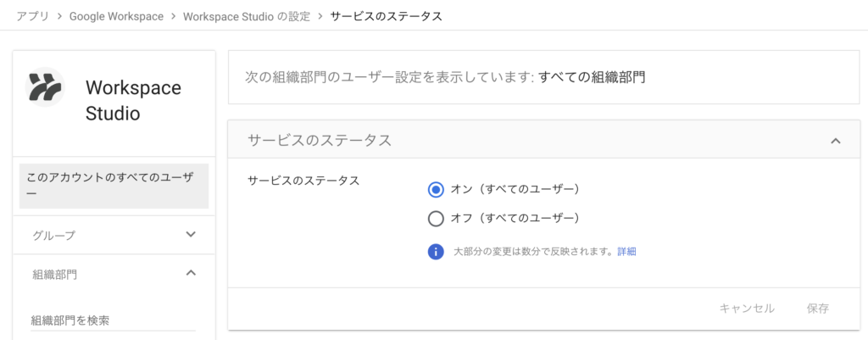
Task: Open the 詳細 link
Action: point(626,252)
